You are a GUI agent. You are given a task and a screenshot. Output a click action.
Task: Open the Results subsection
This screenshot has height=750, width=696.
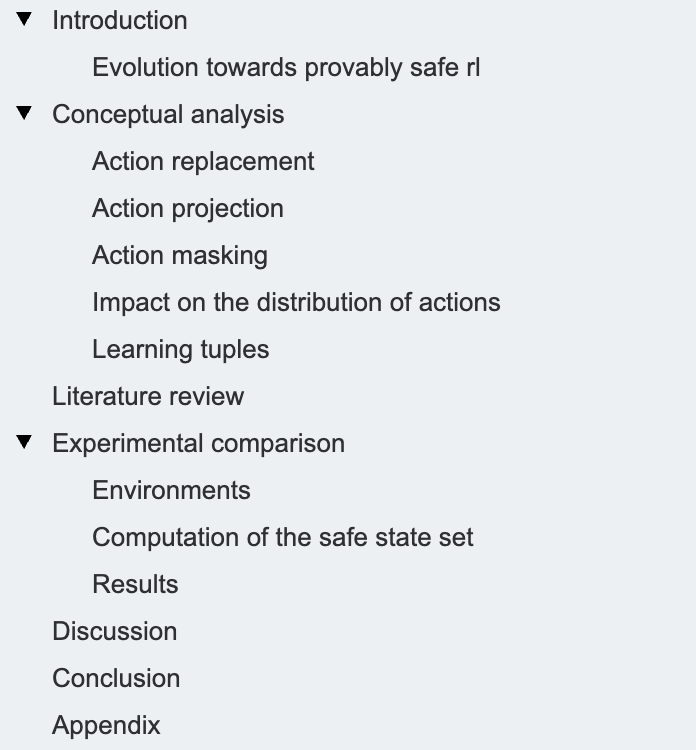(135, 585)
